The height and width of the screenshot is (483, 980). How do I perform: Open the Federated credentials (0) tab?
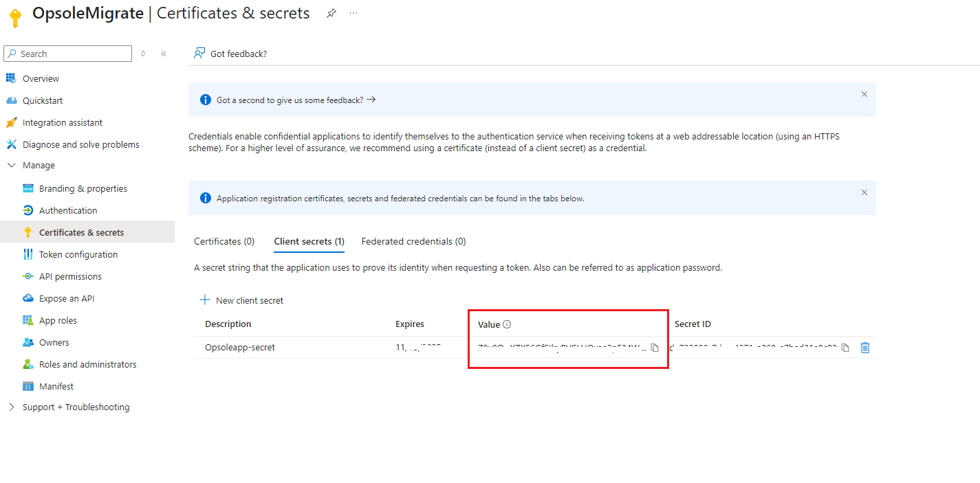pos(413,242)
